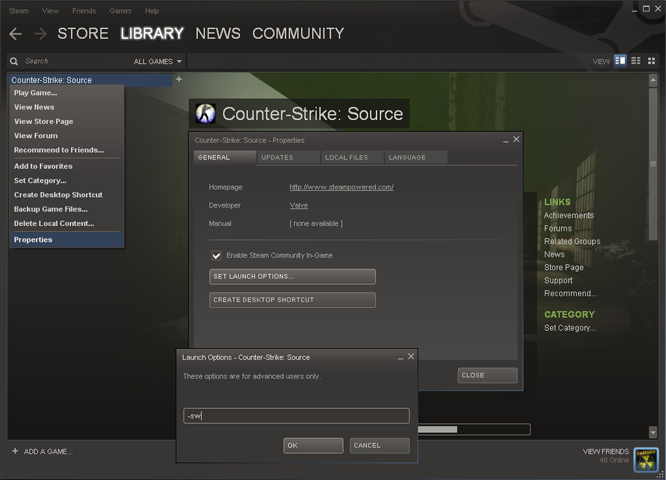Open Support link under Links
Image resolution: width=666 pixels, height=480 pixels.
click(x=558, y=280)
